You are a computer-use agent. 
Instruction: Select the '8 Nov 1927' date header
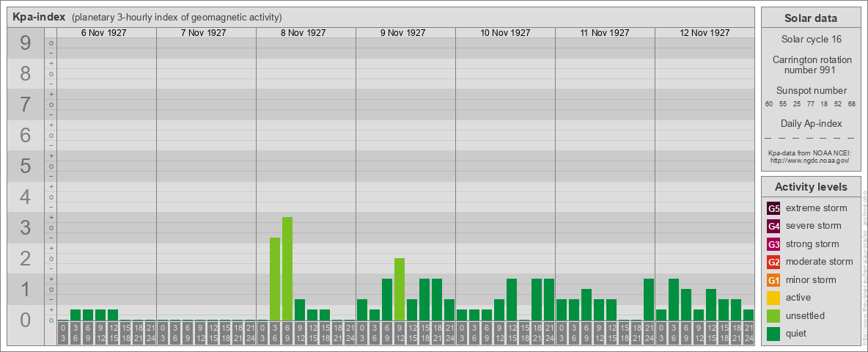[304, 33]
